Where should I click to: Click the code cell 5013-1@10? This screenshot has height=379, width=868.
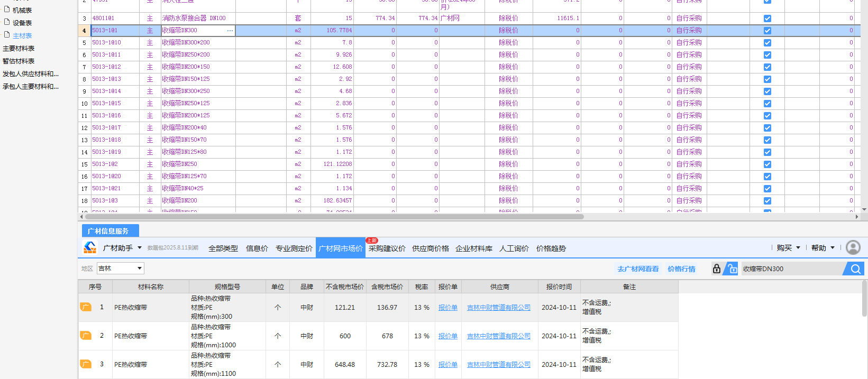(115, 43)
